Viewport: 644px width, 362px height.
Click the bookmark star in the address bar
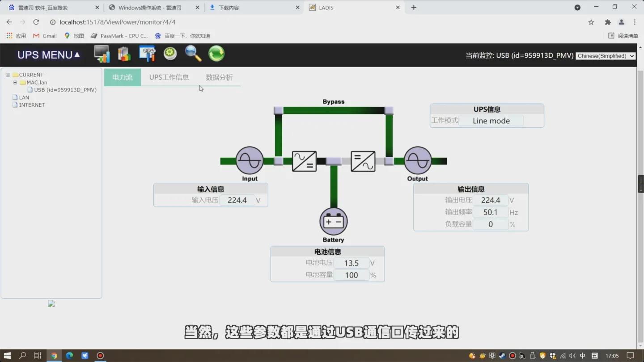[x=591, y=22]
